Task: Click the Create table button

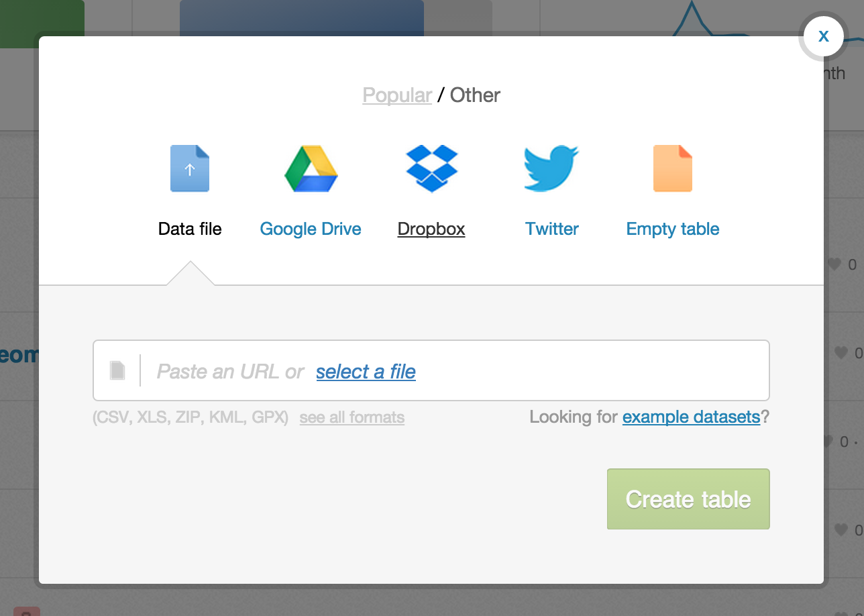Action: (x=688, y=499)
